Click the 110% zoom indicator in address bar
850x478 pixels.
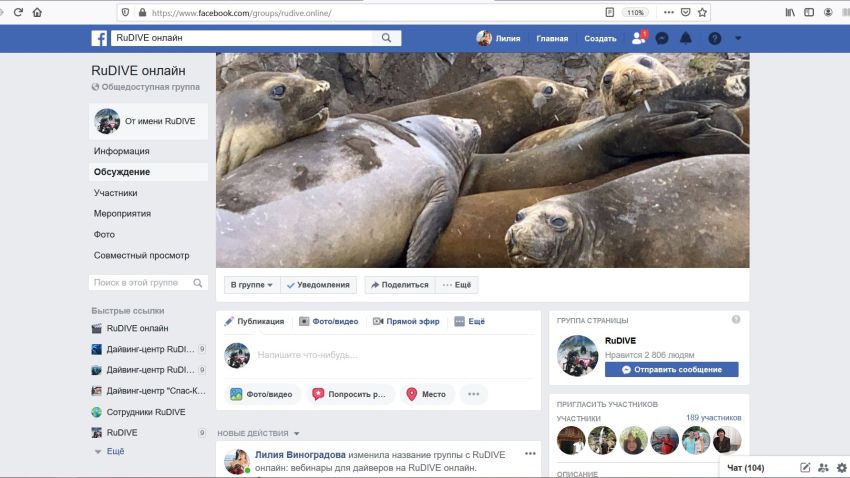click(635, 12)
